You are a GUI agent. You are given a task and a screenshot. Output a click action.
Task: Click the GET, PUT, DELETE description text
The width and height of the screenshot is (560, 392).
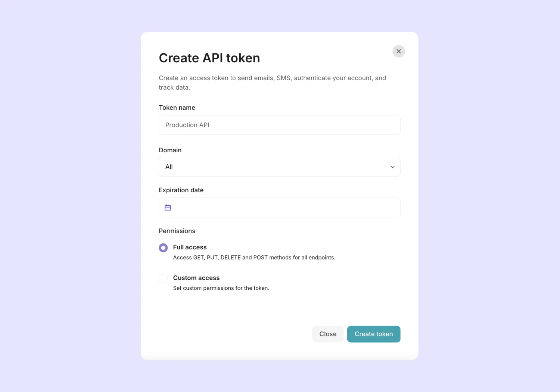click(254, 258)
